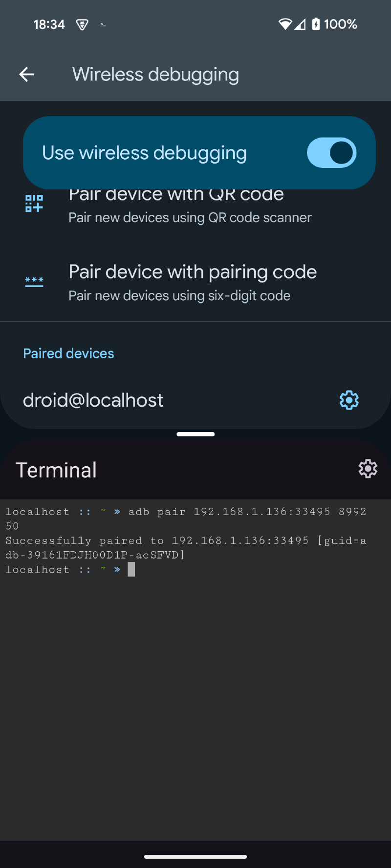Viewport: 391px width, 868px height.
Task: Toggle the Use wireless debugging switch
Action: tap(331, 153)
